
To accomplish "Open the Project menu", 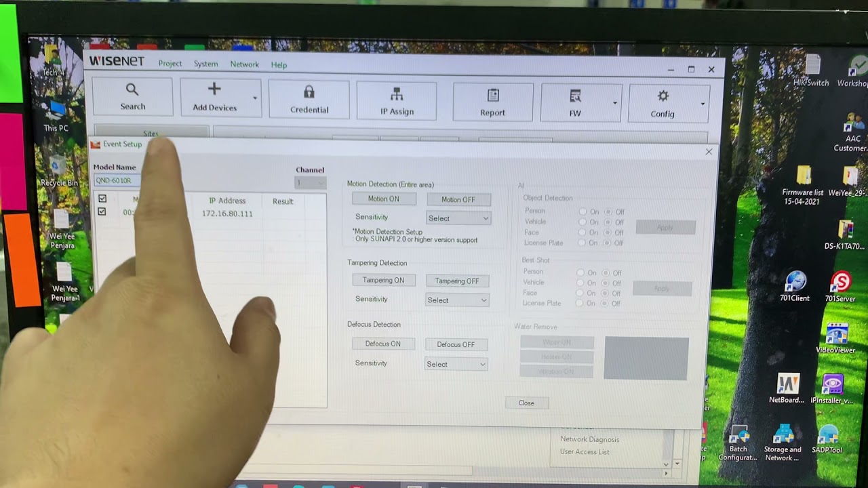I will (x=170, y=64).
